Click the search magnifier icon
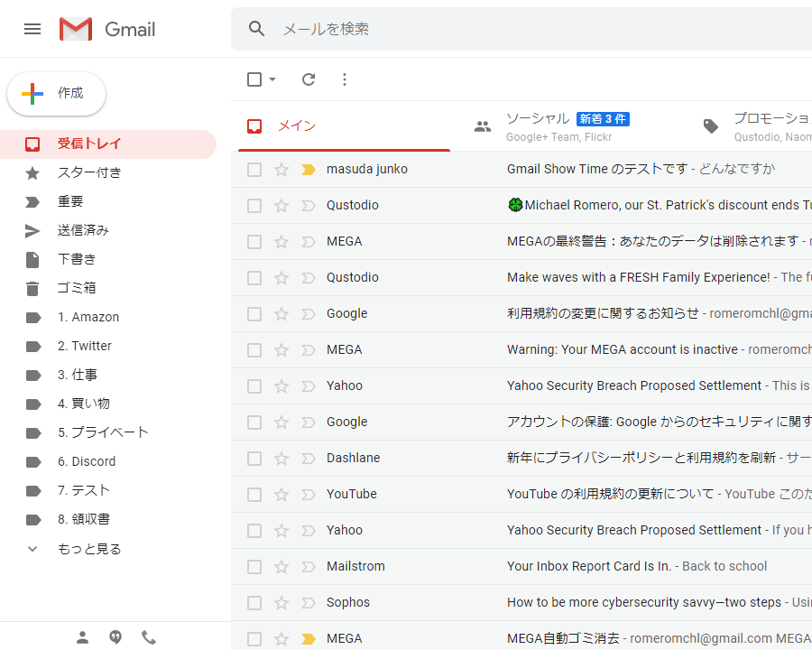This screenshot has height=650, width=812. 256,29
